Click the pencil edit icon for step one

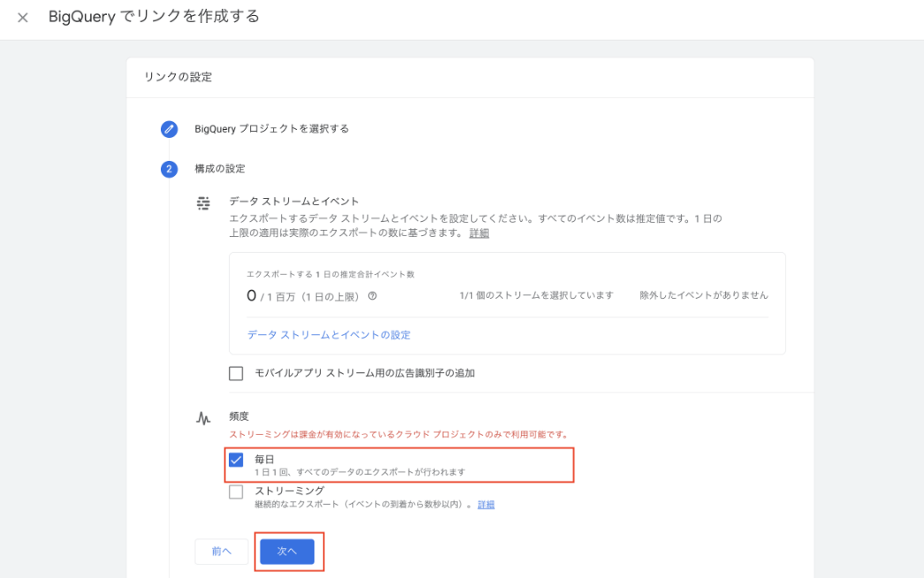click(169, 128)
